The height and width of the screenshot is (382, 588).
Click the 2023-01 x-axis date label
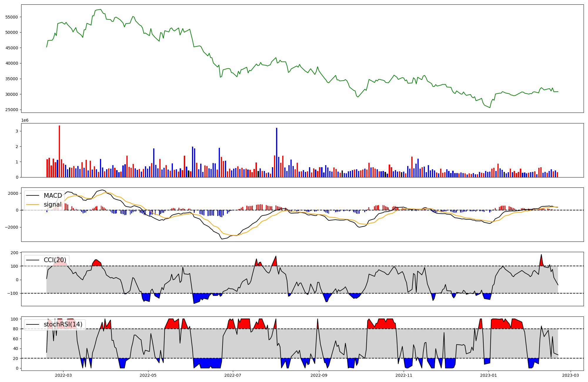(x=489, y=375)
